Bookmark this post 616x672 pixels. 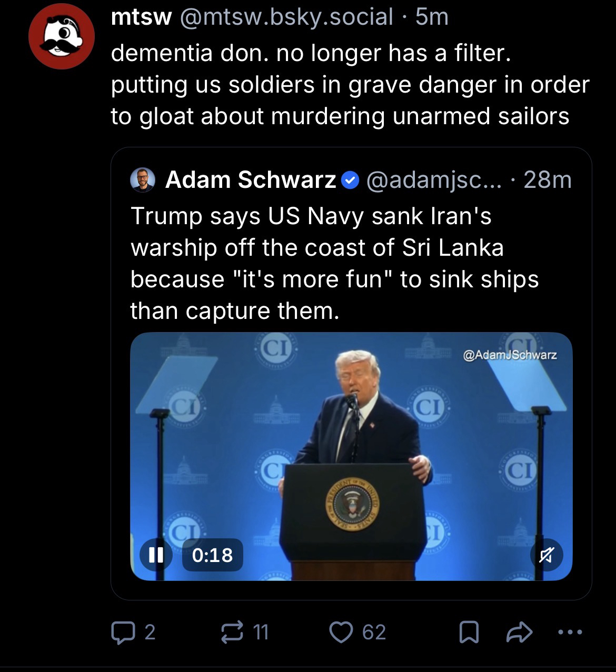click(x=468, y=632)
